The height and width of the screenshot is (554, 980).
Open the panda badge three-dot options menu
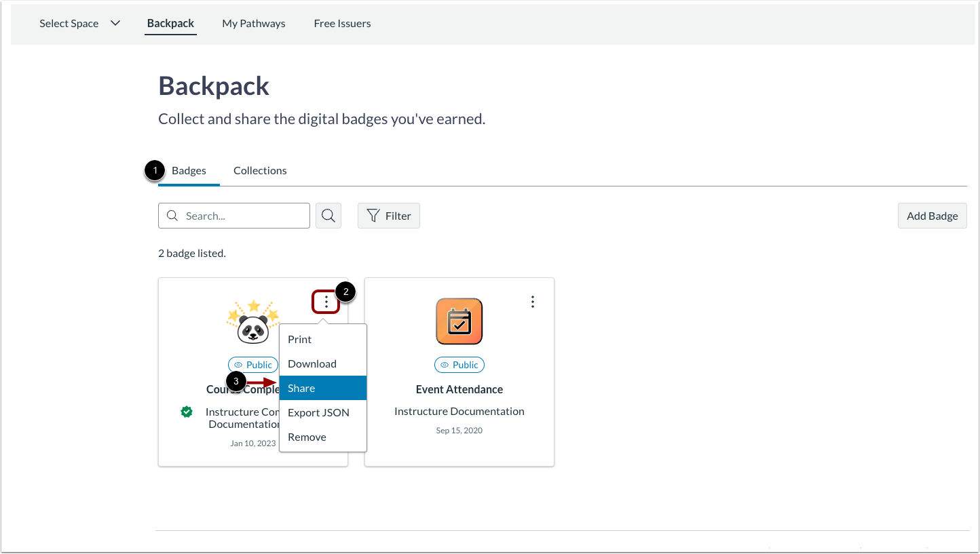point(326,302)
